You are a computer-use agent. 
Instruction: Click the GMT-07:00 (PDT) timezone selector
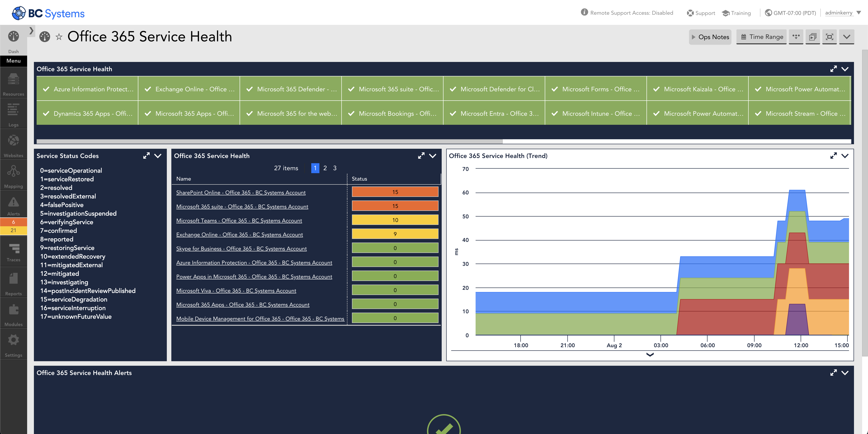coord(790,13)
